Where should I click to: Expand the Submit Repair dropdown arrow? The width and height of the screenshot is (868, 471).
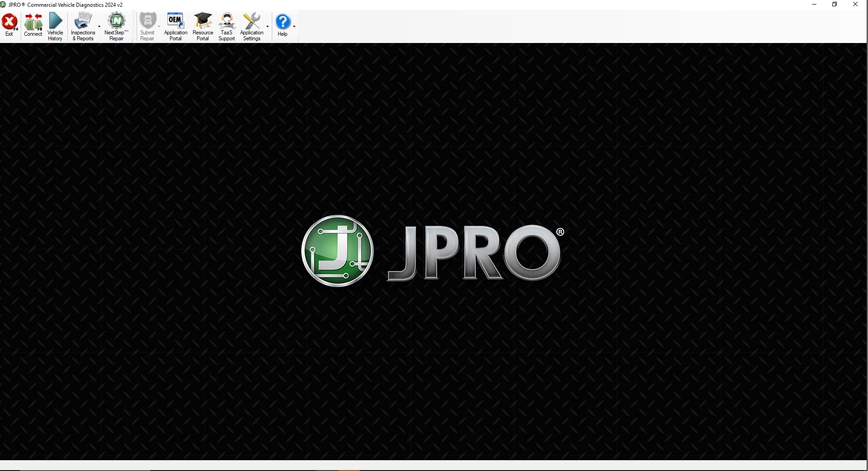158,26
